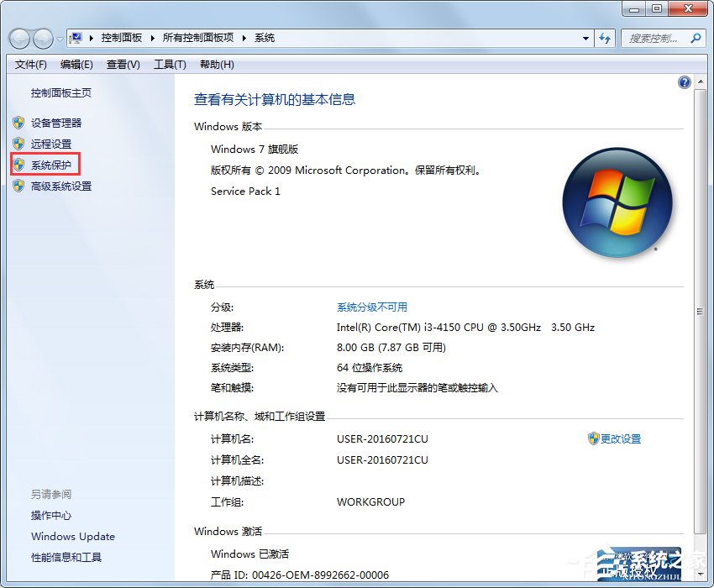
Task: Open Windows Update from the sidebar
Action: point(72,536)
